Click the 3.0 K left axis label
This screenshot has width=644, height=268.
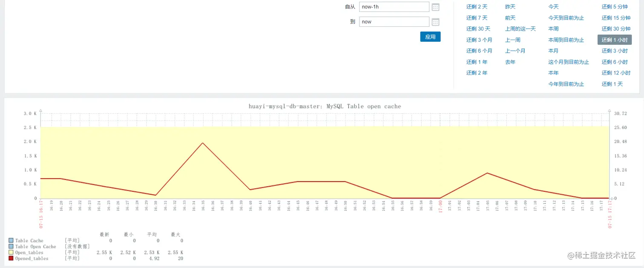click(x=30, y=114)
